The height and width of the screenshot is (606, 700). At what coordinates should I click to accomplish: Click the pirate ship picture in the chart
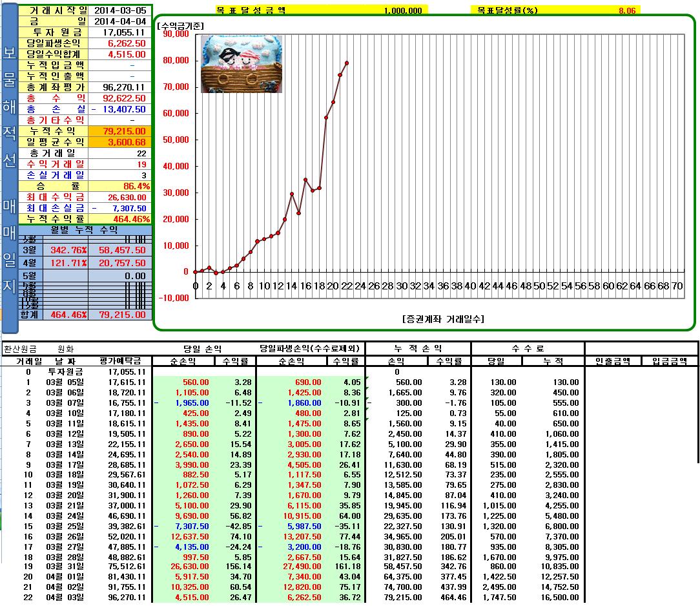[242, 63]
